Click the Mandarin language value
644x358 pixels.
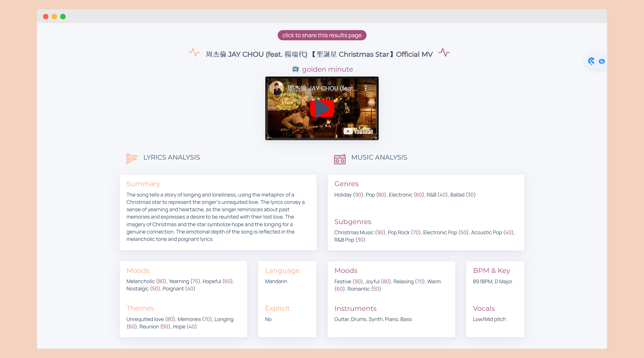coord(276,281)
